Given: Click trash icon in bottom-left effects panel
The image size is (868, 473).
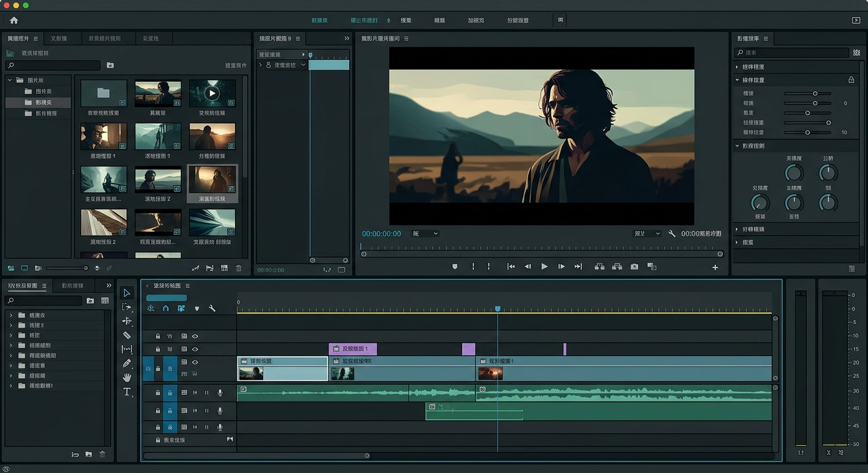Looking at the screenshot, I should (x=102, y=455).
